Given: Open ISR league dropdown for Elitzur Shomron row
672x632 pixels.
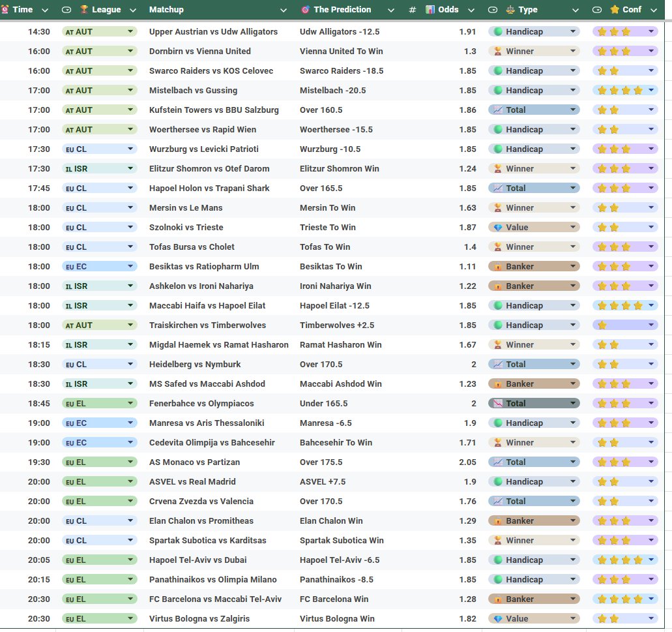Looking at the screenshot, I should (x=130, y=168).
